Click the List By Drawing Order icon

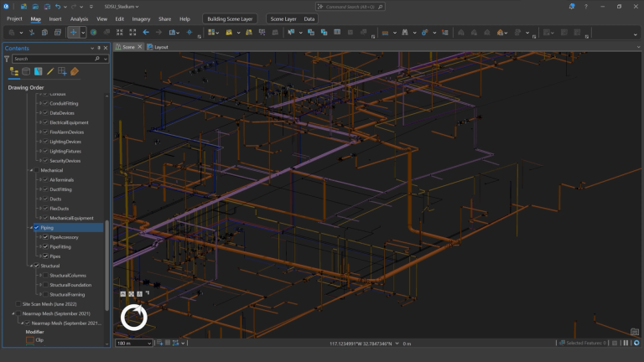pyautogui.click(x=14, y=72)
